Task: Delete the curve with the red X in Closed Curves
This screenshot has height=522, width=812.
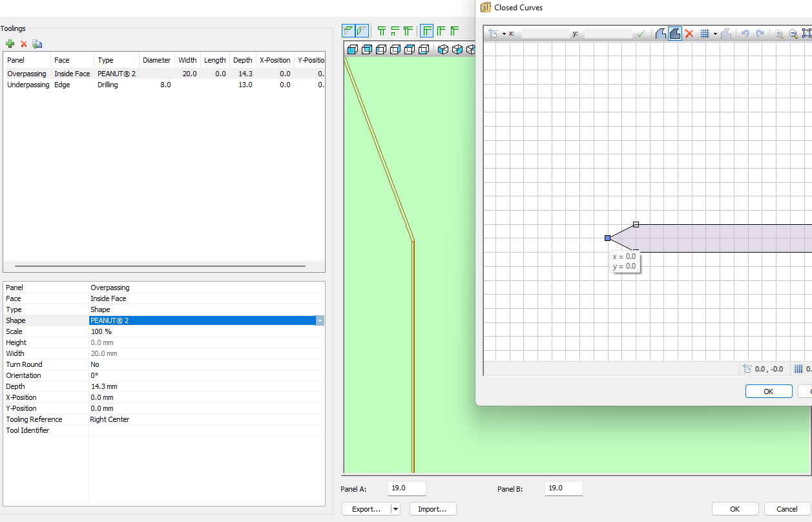Action: pyautogui.click(x=689, y=34)
